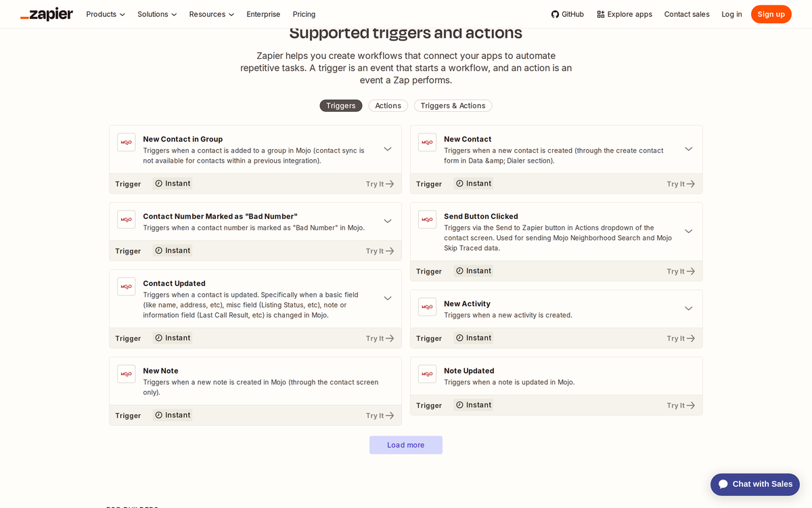Click the "New Note" card title
The width and height of the screenshot is (812, 508).
[x=161, y=371]
